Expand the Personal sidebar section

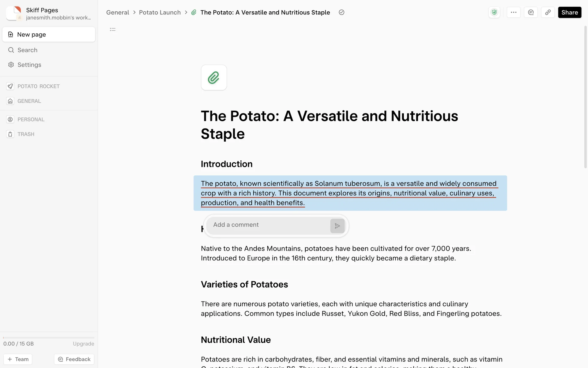[x=31, y=119]
